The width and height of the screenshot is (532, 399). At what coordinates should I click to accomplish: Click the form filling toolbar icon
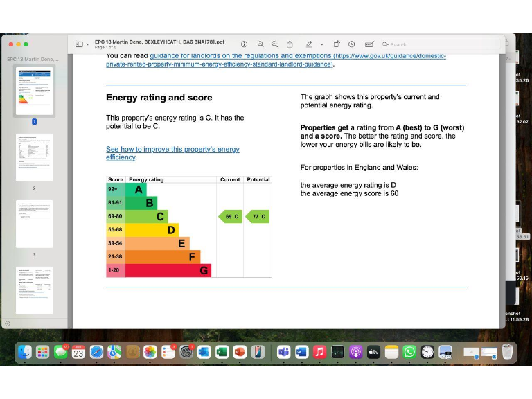[x=369, y=44]
